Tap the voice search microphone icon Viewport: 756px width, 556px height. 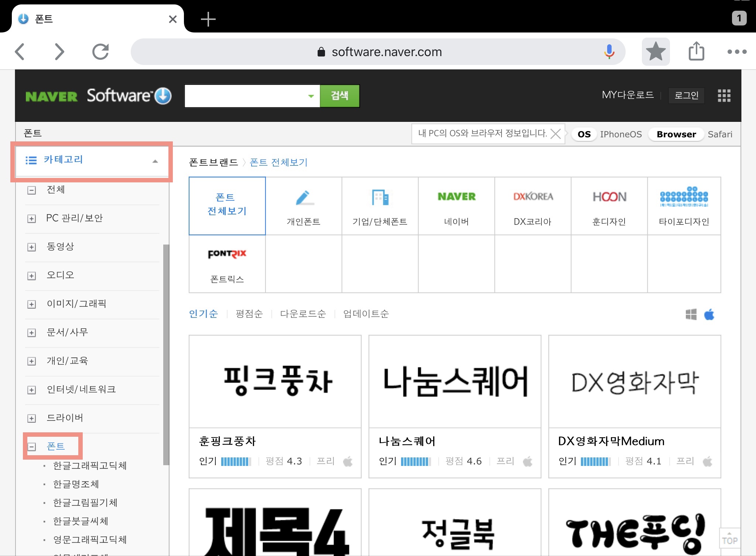609,52
